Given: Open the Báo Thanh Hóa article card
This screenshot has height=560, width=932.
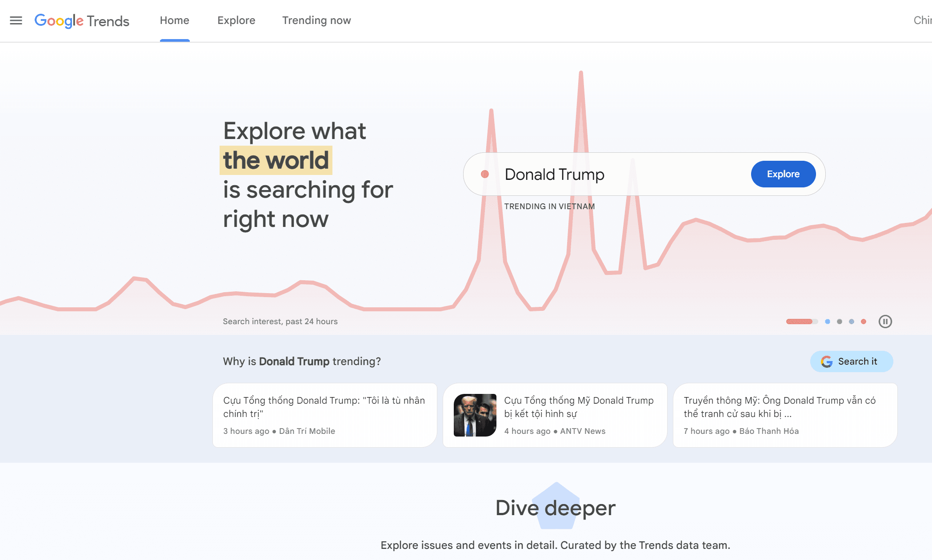Looking at the screenshot, I should [x=785, y=415].
